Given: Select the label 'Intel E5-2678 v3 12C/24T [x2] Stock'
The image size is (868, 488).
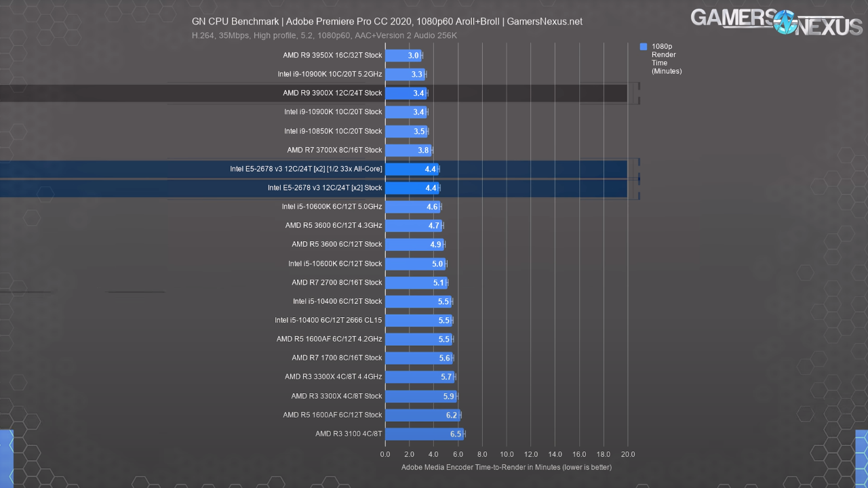Looking at the screenshot, I should pyautogui.click(x=325, y=188).
